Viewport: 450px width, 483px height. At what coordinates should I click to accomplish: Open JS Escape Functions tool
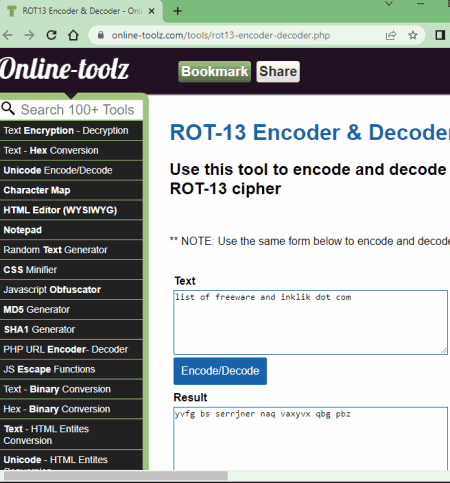71,369
